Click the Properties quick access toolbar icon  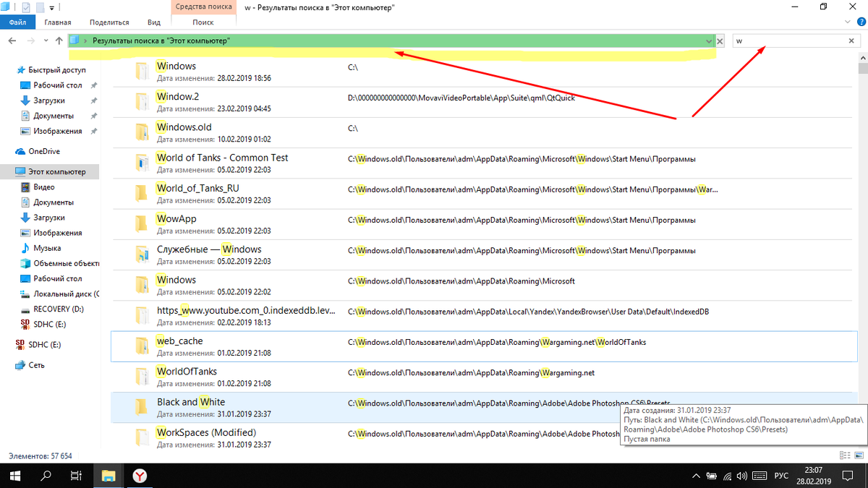27,7
